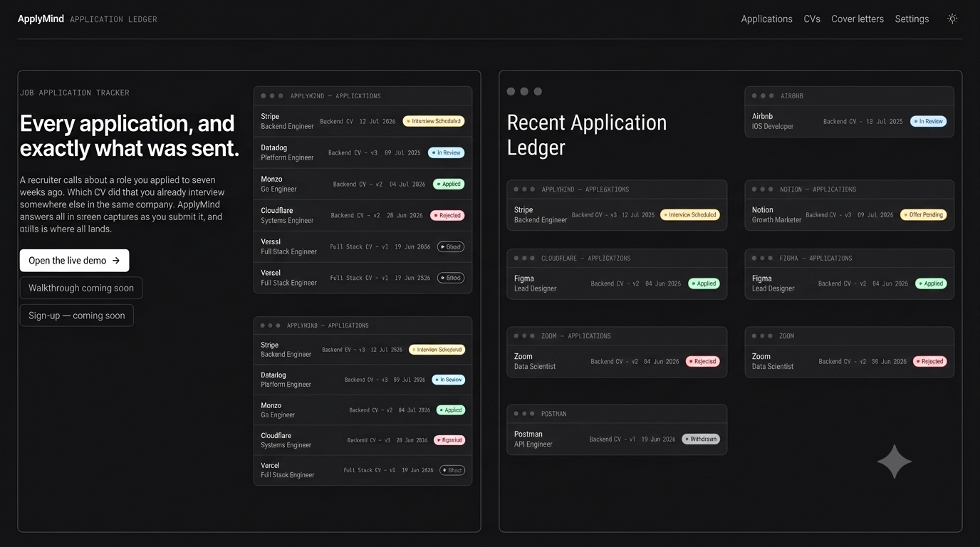This screenshot has height=547, width=980.
Task: Select Figma row under the CLOUDFLARE title
Action: click(x=617, y=283)
